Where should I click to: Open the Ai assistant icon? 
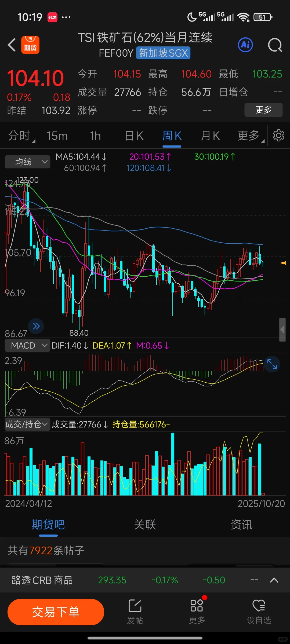click(x=245, y=45)
